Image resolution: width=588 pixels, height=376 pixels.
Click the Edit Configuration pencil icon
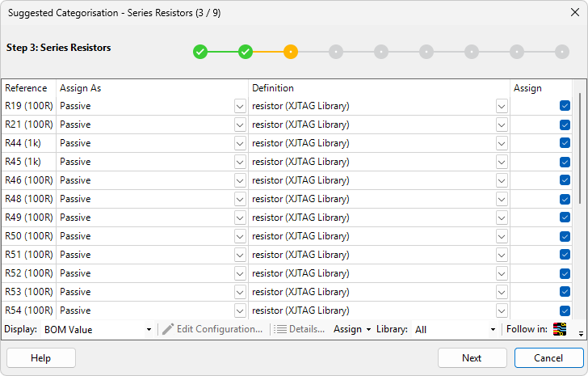point(168,329)
